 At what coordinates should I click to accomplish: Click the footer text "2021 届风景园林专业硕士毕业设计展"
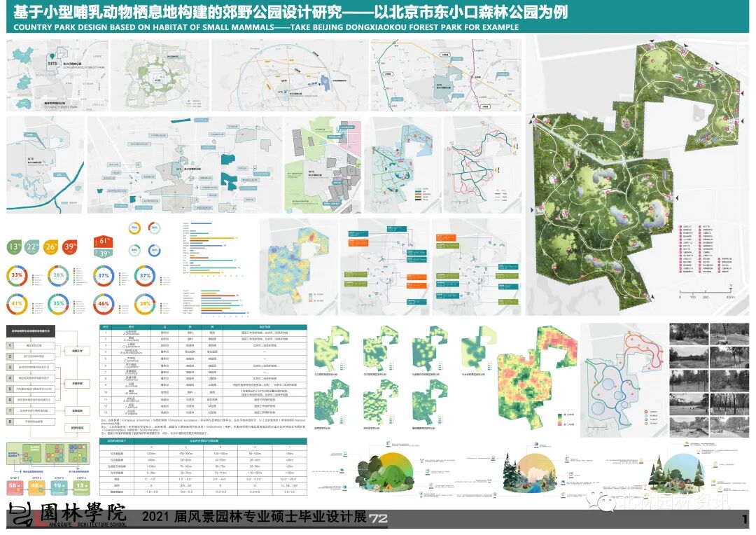[254, 517]
